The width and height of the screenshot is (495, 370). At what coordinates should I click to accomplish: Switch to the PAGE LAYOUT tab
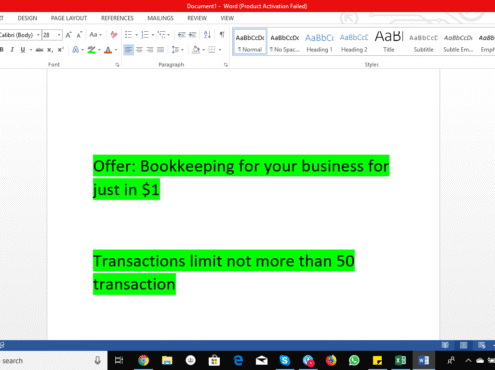[69, 18]
